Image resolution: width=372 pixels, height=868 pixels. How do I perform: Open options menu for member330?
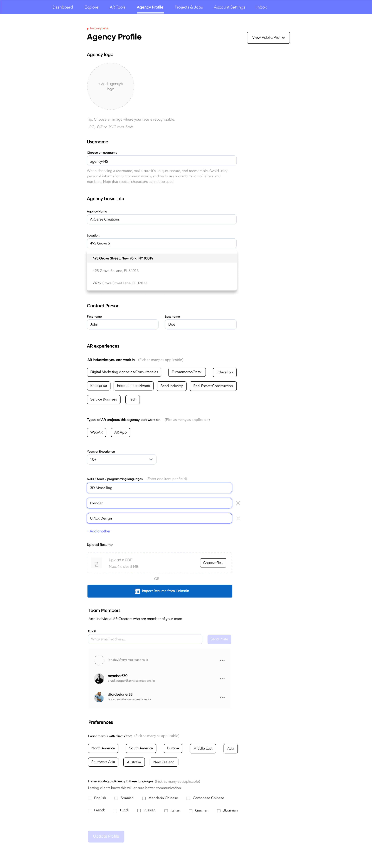[x=222, y=679]
